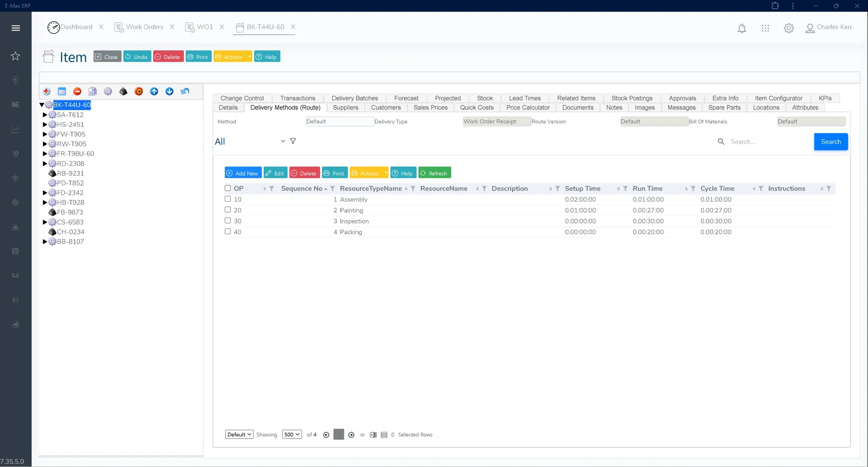
Task: Go to next page of the grid
Action: [x=351, y=435]
